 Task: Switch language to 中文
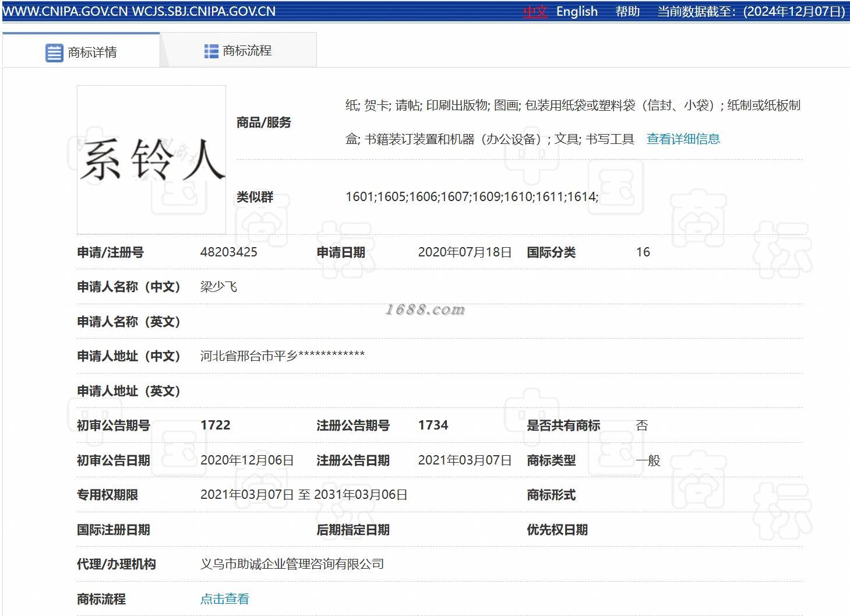535,12
